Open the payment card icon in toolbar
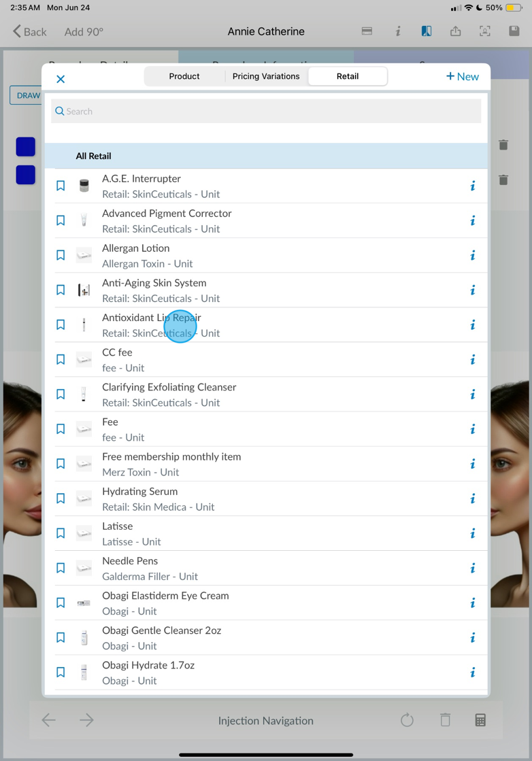The width and height of the screenshot is (532, 761). pyautogui.click(x=367, y=31)
